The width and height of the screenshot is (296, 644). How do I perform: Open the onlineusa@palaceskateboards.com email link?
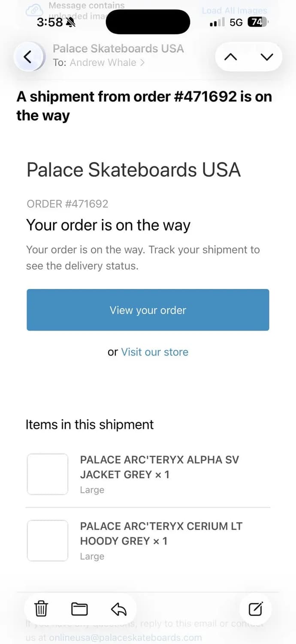tap(125, 638)
